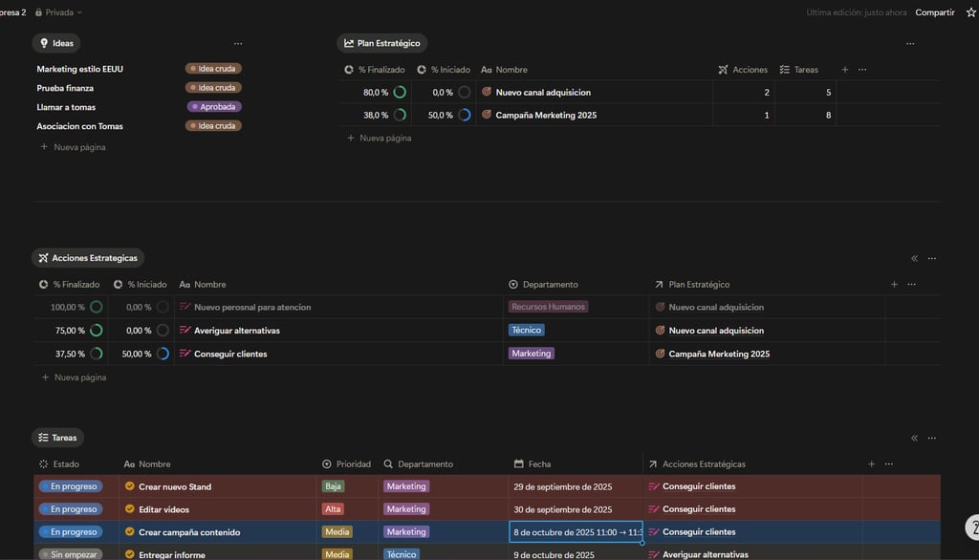
Task: Favorite the page with the star icon
Action: [x=971, y=12]
